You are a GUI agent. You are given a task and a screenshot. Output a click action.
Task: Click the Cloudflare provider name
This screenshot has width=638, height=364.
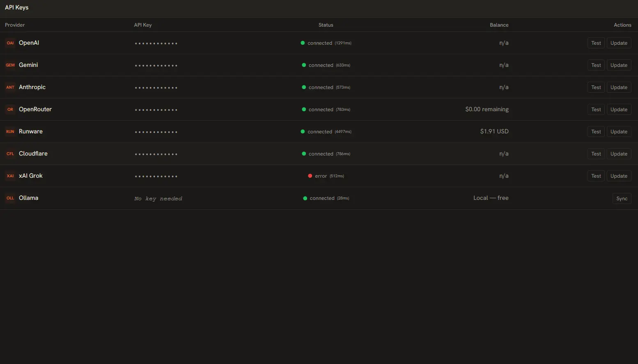[x=33, y=153]
